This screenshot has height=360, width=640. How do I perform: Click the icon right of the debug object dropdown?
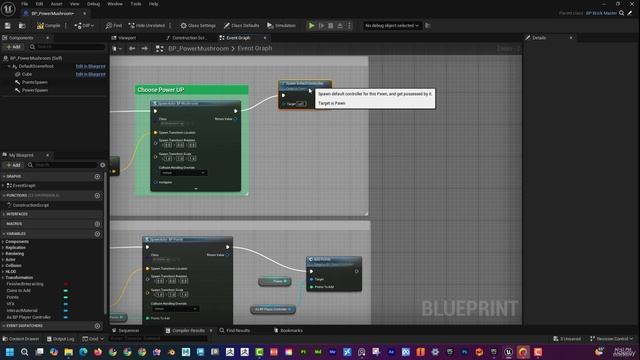428,26
